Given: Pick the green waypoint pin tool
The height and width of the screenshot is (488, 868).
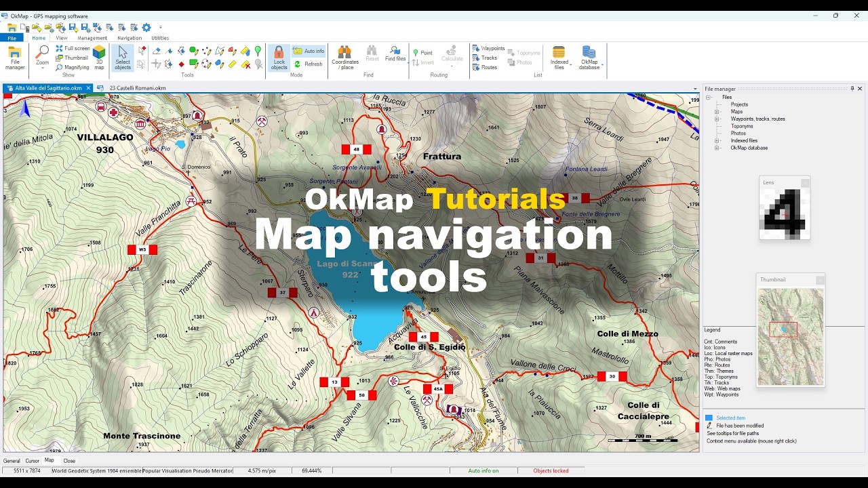Looking at the screenshot, I should [x=258, y=51].
